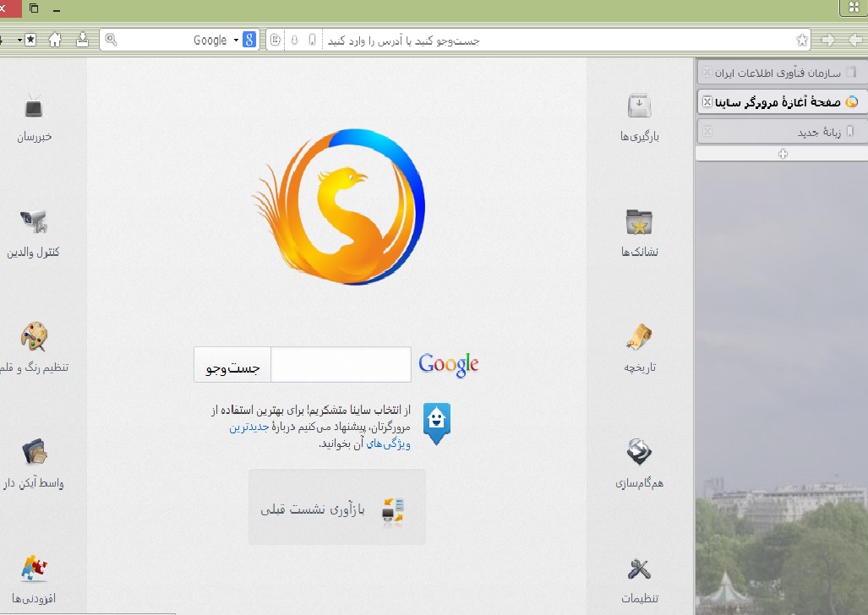868x615 pixels.
Task: Click the page identity icon in address bar
Action: [276, 40]
